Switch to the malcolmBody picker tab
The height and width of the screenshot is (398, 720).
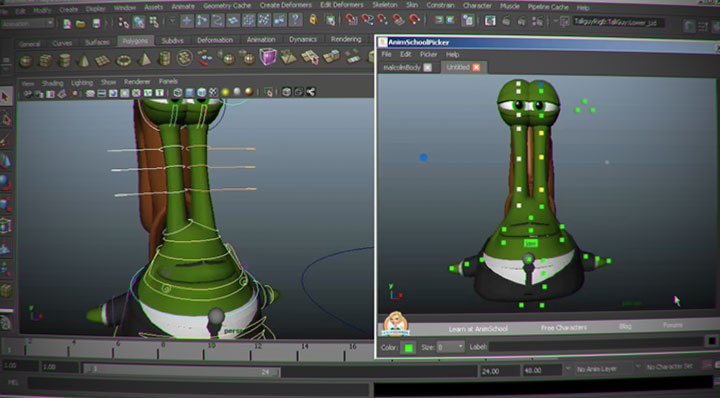402,67
